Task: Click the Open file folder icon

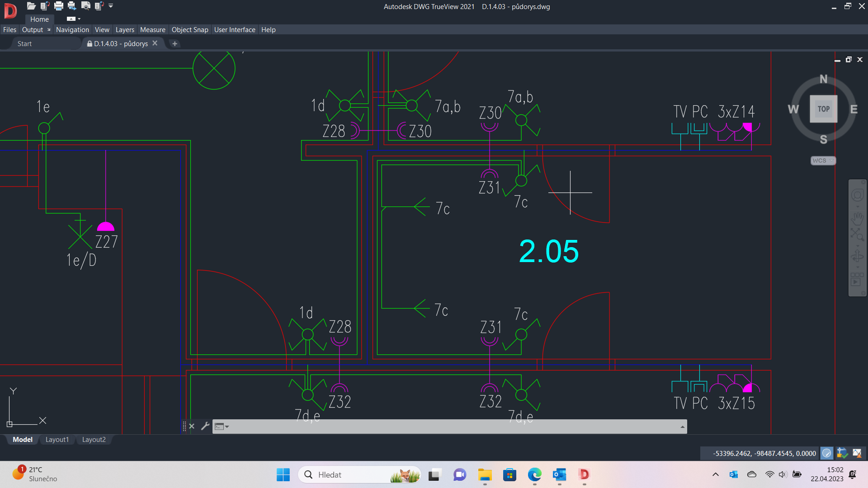Action: coord(31,6)
